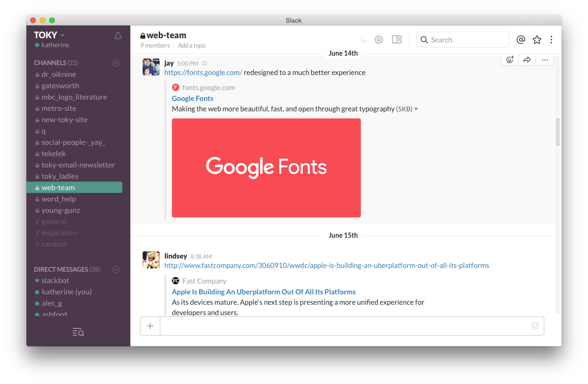Click the fonts.google.com link
The image size is (588, 384).
[203, 73]
